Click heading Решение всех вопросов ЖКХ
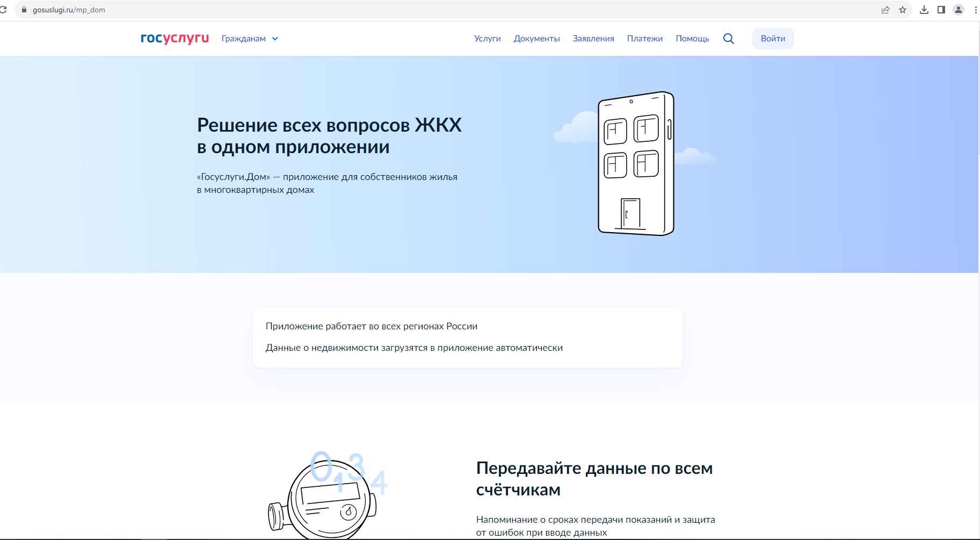980x540 pixels. (329, 136)
